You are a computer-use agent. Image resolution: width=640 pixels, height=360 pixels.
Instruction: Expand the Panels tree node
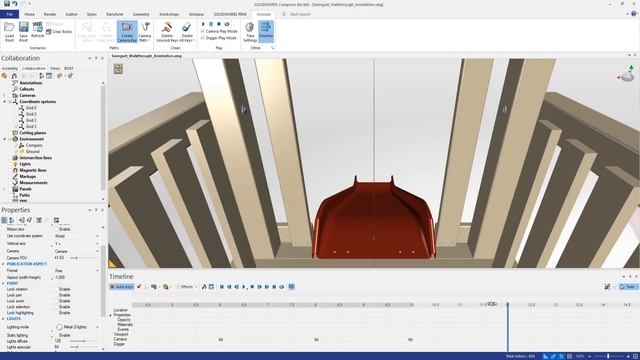(x=5, y=189)
